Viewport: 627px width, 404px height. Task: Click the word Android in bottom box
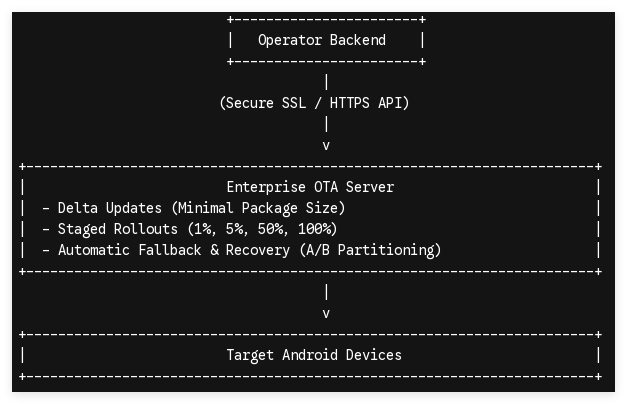click(x=310, y=355)
